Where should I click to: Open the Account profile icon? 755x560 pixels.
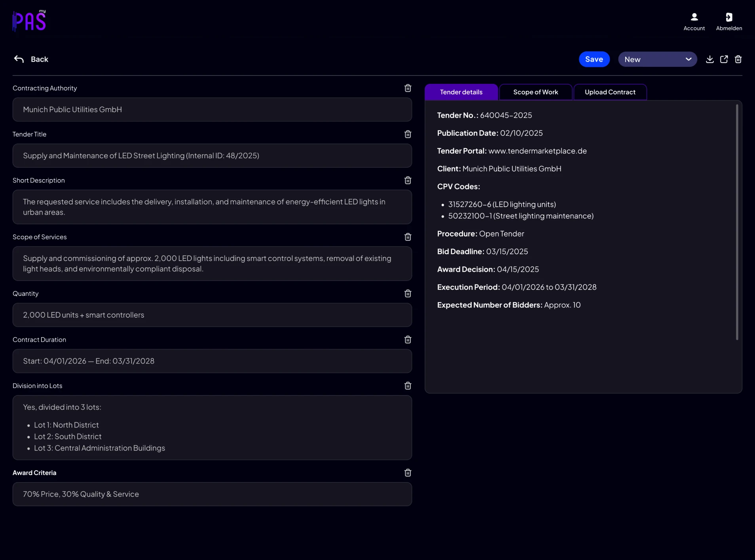(x=694, y=17)
